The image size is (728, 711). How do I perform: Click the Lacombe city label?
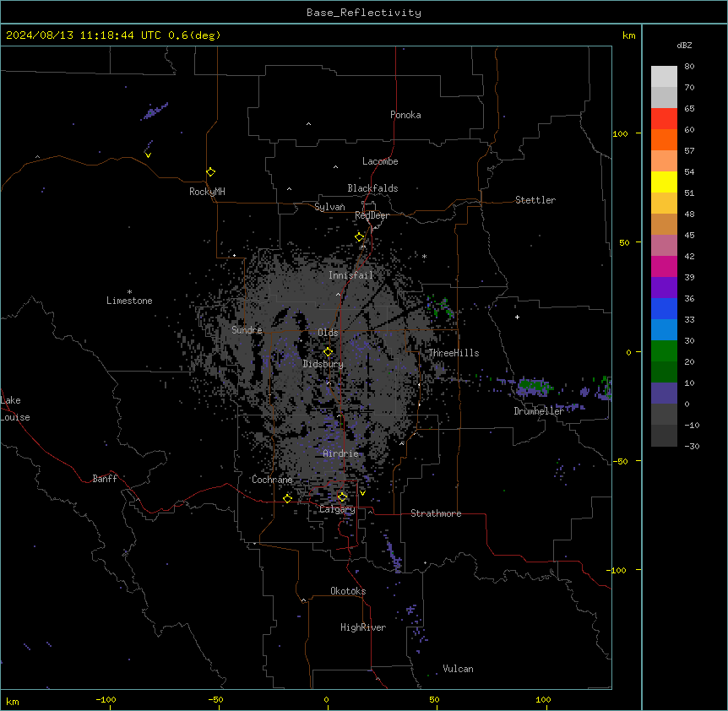(x=380, y=161)
